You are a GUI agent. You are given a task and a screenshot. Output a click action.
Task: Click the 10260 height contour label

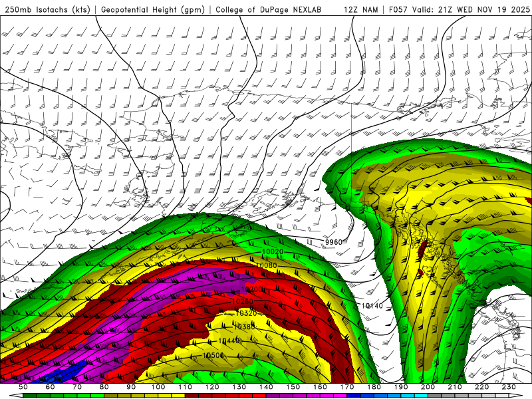click(x=243, y=301)
